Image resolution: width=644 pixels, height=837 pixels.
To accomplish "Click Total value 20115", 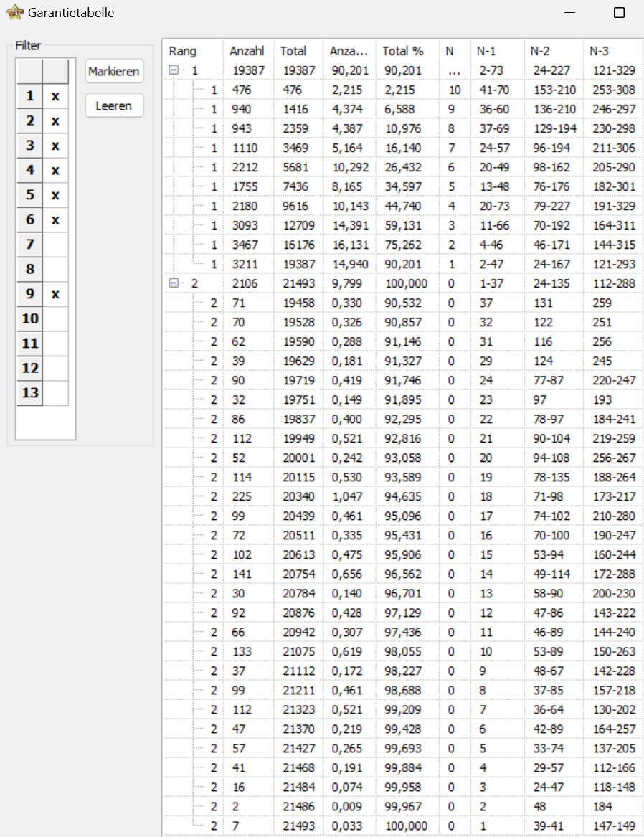I will [x=299, y=477].
